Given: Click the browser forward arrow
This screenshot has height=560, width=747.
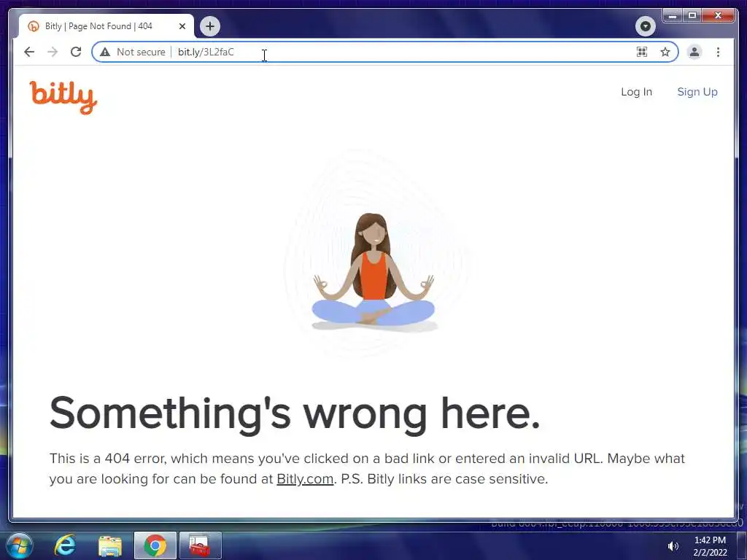Looking at the screenshot, I should click(53, 52).
